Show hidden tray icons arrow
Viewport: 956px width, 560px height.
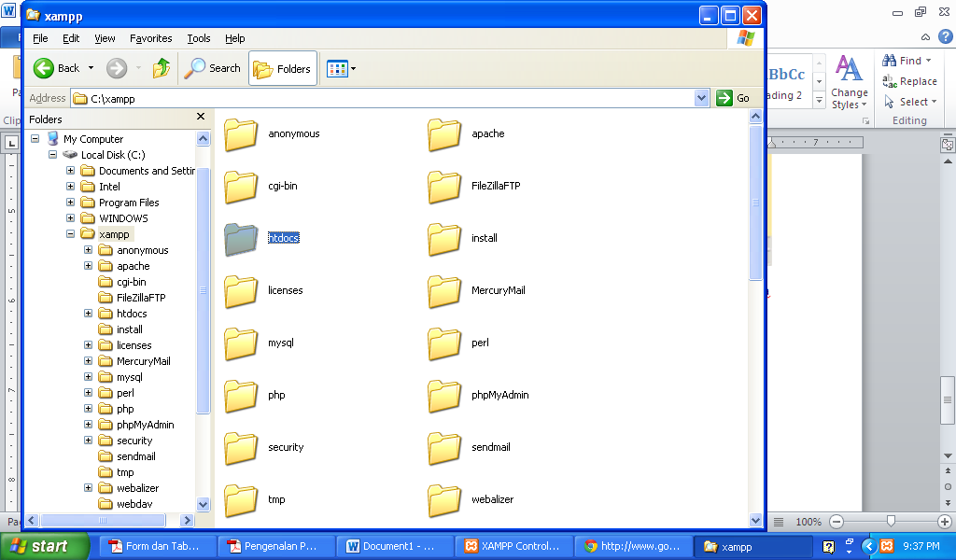(869, 546)
